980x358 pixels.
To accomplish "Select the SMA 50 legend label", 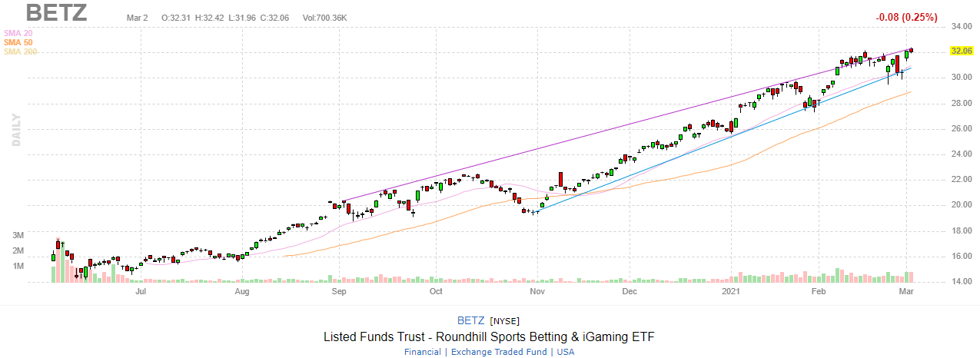I will pos(17,42).
